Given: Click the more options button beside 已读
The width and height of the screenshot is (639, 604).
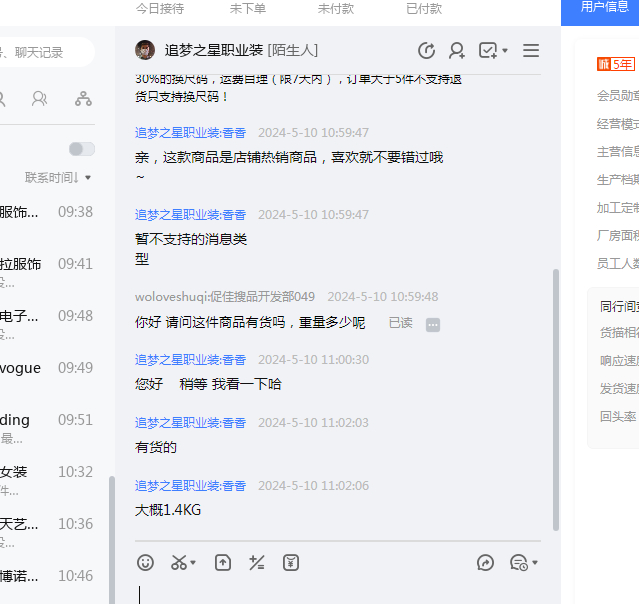Looking at the screenshot, I should tap(433, 324).
